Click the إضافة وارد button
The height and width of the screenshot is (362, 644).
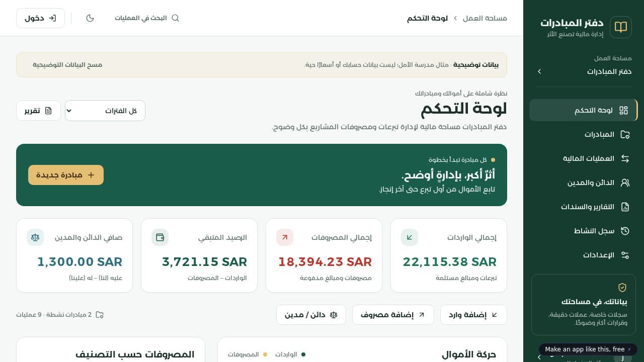[x=473, y=315]
